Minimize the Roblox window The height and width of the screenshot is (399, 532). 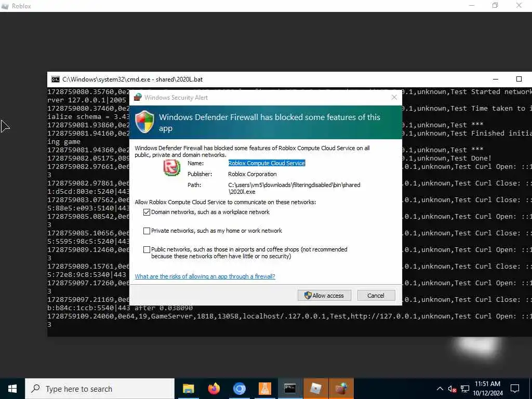[x=472, y=5]
